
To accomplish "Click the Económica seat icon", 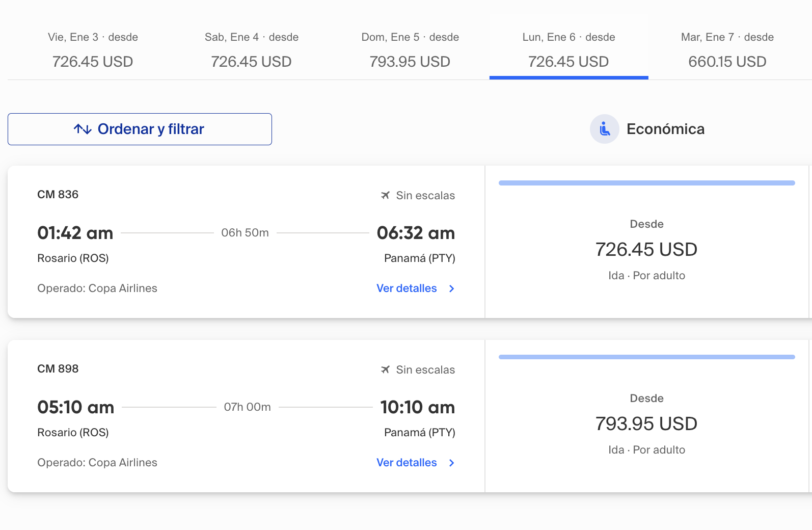I will click(x=604, y=129).
